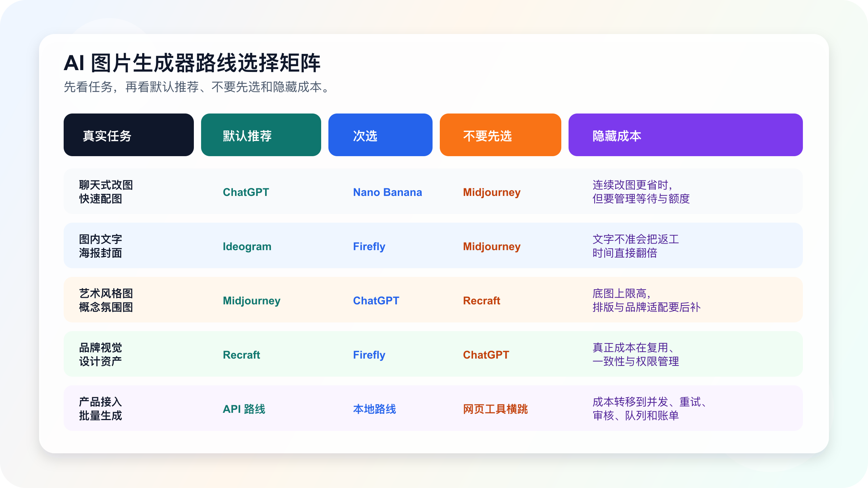Select the 网页工具横跳 entry

pyautogui.click(x=495, y=409)
